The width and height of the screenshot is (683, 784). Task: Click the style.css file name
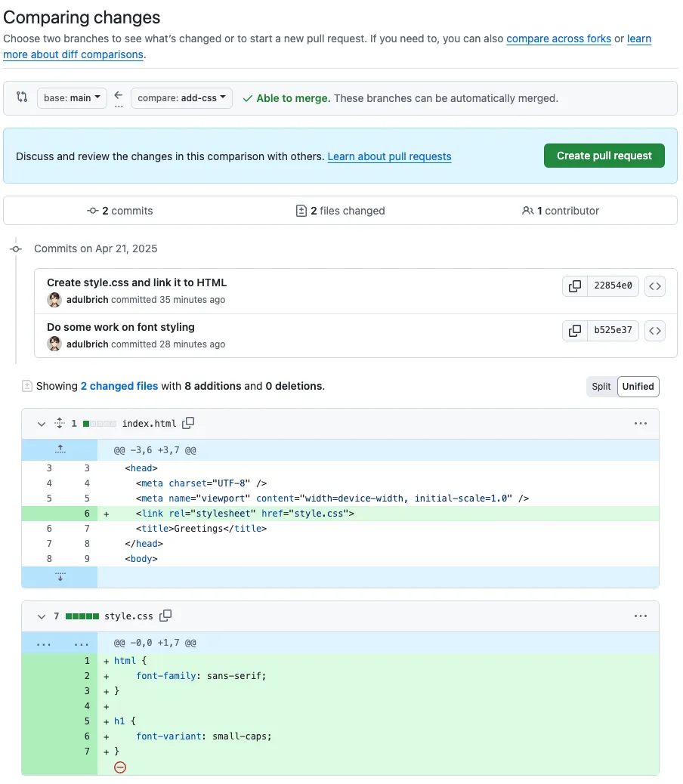128,616
